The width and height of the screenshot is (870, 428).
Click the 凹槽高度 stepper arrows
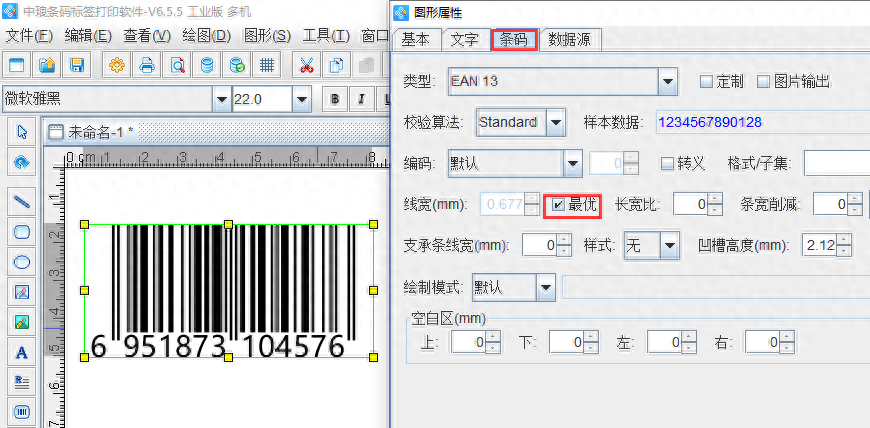coord(844,245)
